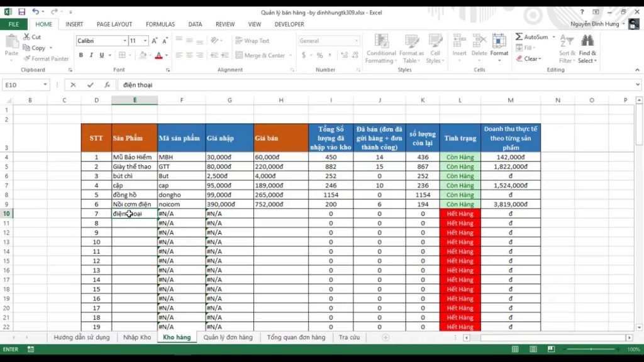Click Merge & Center

(x=260, y=55)
